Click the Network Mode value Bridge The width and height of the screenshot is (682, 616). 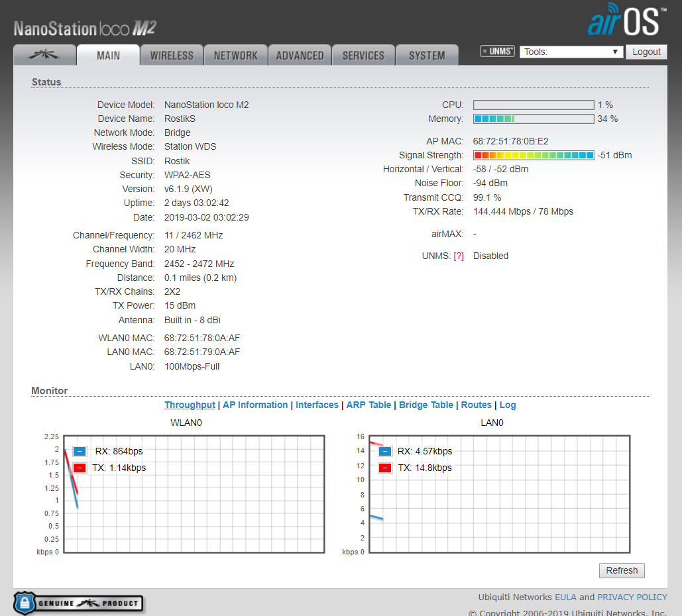(x=177, y=132)
